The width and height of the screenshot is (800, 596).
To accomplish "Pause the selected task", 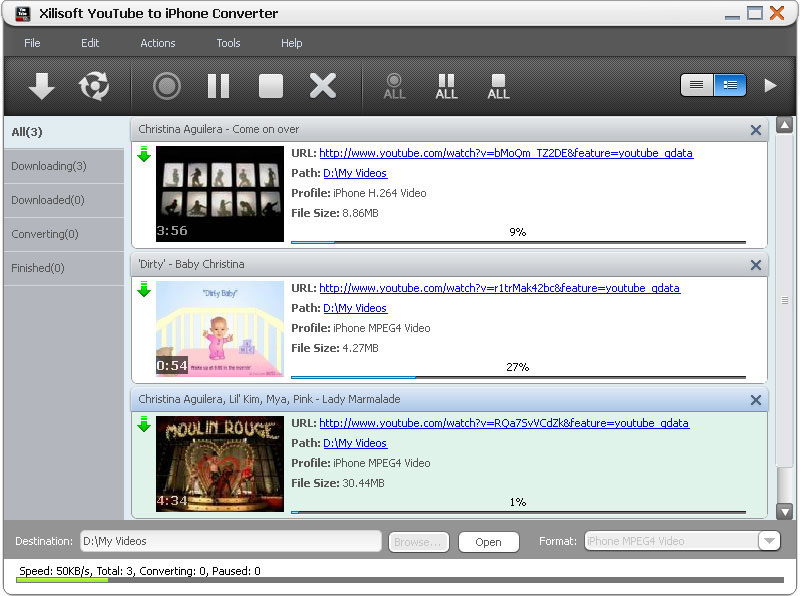I will [218, 86].
